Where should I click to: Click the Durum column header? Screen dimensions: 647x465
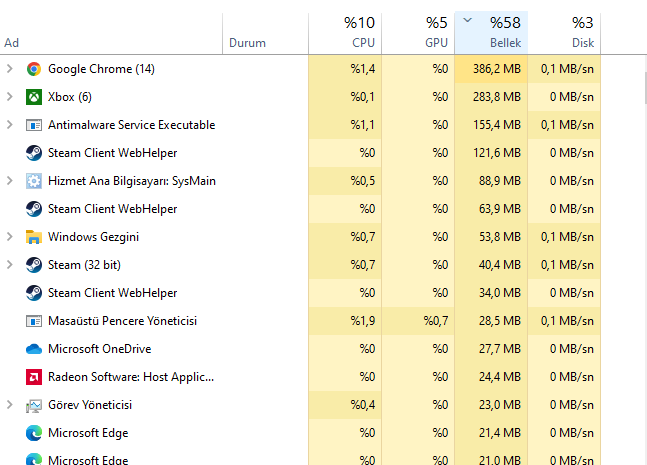(x=265, y=43)
